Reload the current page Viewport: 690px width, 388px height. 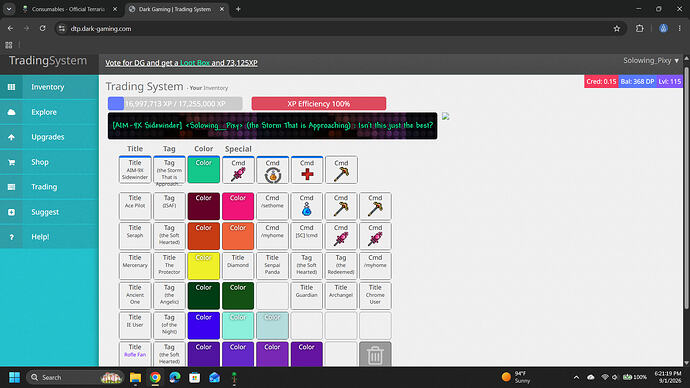point(43,29)
